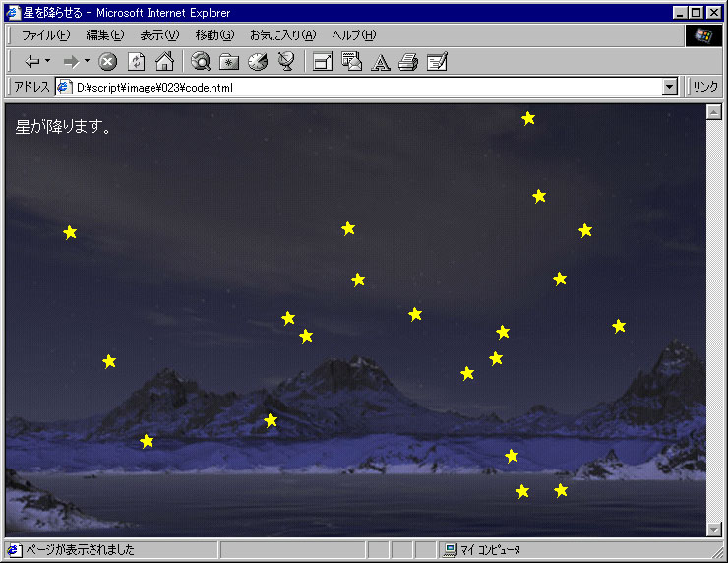This screenshot has width=728, height=563.
Task: Click the vertical scrollbar down arrow
Action: pos(713,530)
